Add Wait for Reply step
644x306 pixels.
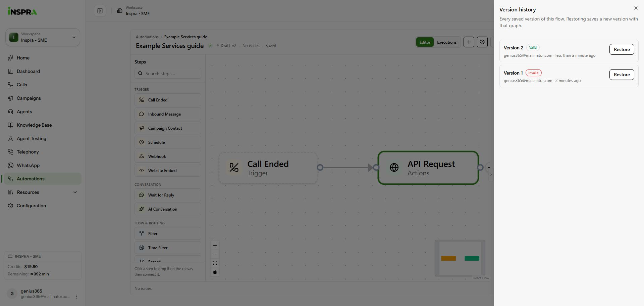[x=168, y=195]
